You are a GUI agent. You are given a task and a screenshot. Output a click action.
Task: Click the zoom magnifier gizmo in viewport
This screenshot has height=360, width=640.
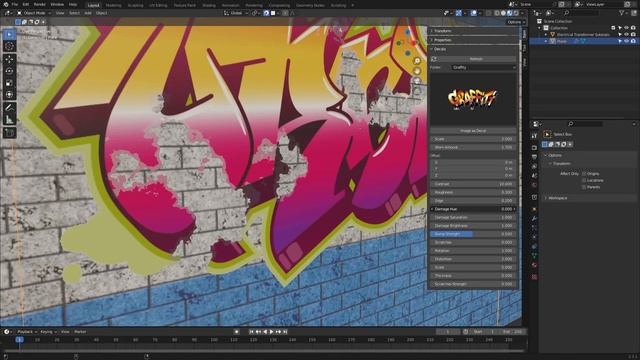[417, 61]
